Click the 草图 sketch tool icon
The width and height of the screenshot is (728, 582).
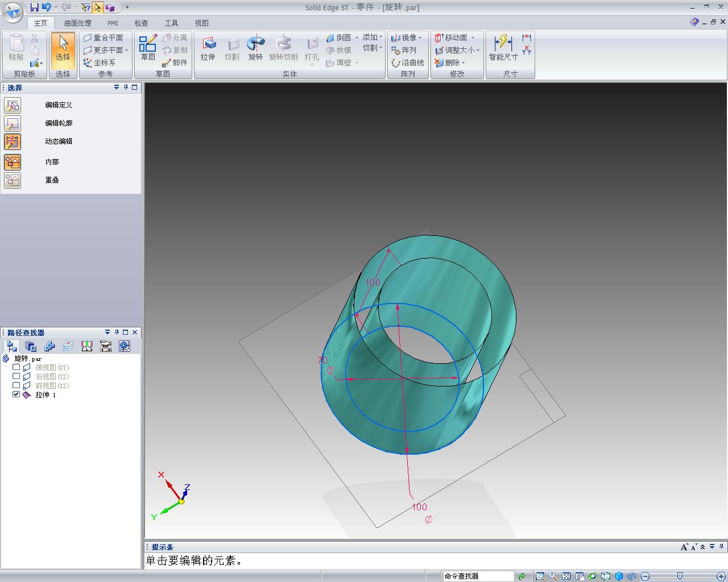[x=147, y=43]
